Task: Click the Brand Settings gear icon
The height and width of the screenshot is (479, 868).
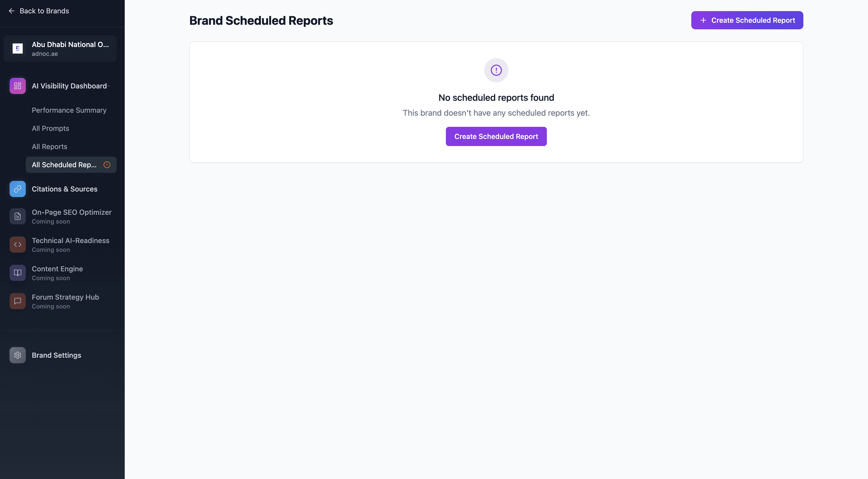Action: tap(17, 355)
